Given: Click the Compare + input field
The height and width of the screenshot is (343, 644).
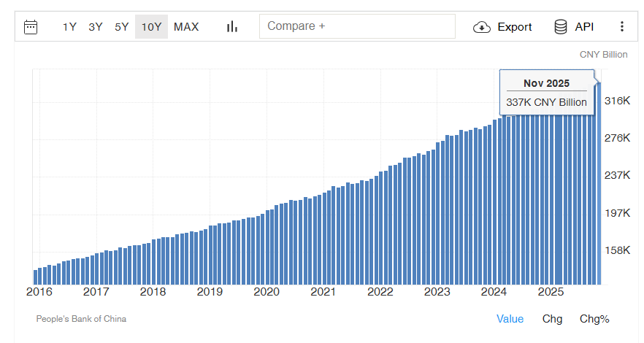Looking at the screenshot, I should 357,26.
